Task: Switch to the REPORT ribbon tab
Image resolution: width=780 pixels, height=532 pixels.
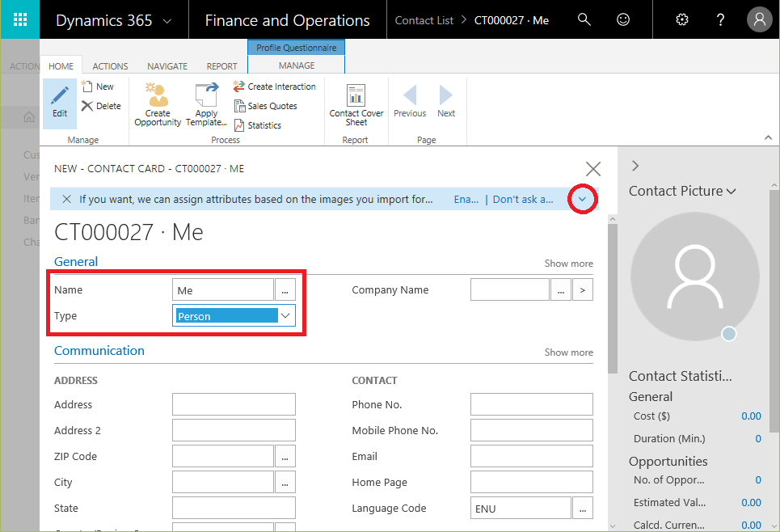Action: coord(221,66)
